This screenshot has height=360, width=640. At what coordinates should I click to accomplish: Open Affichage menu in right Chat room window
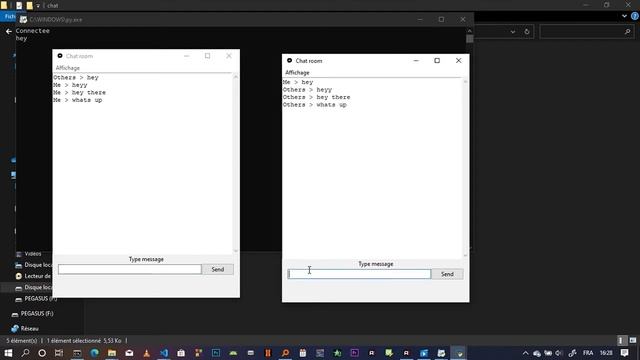[297, 73]
